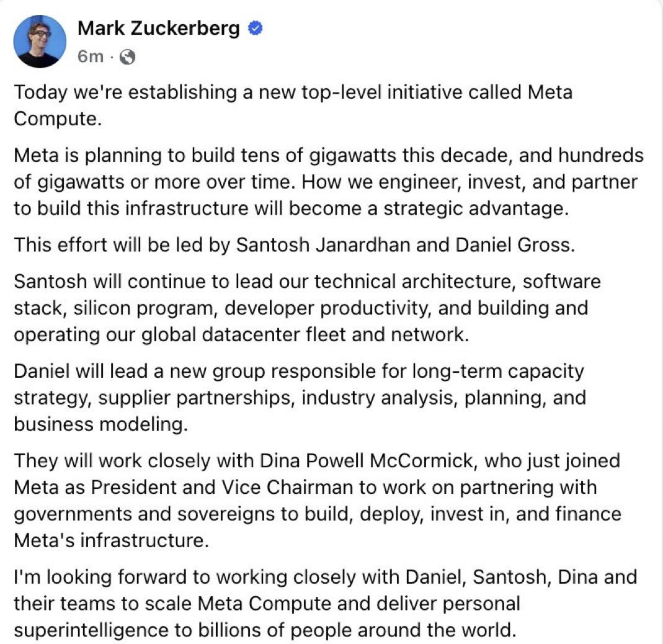This screenshot has height=644, width=663.
Task: Click the paragraph about tens of gigawatts
Action: (329, 182)
